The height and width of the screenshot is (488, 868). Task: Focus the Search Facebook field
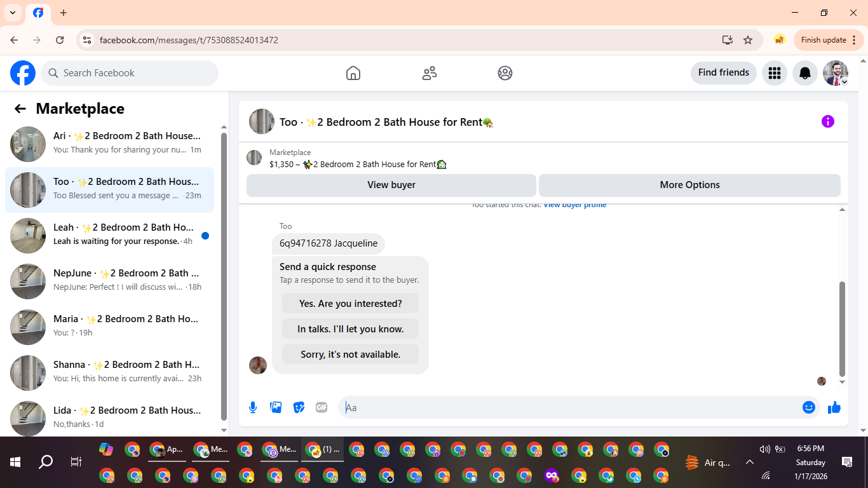pos(130,73)
